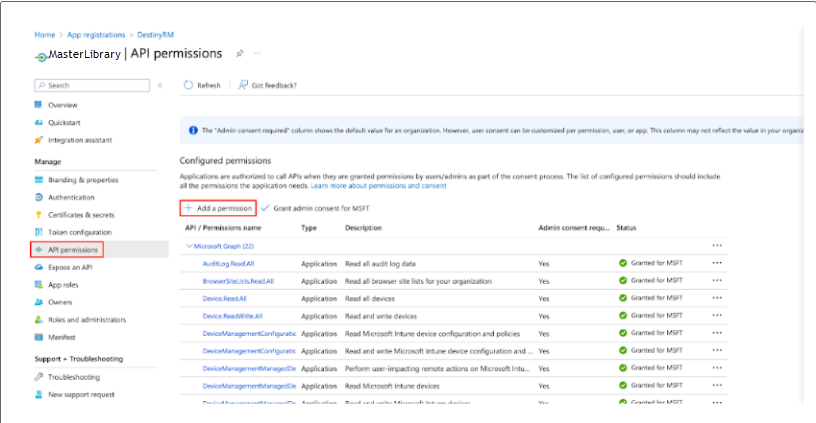This screenshot has width=816, height=423.
Task: Click Add a permission button
Action: tap(218, 208)
